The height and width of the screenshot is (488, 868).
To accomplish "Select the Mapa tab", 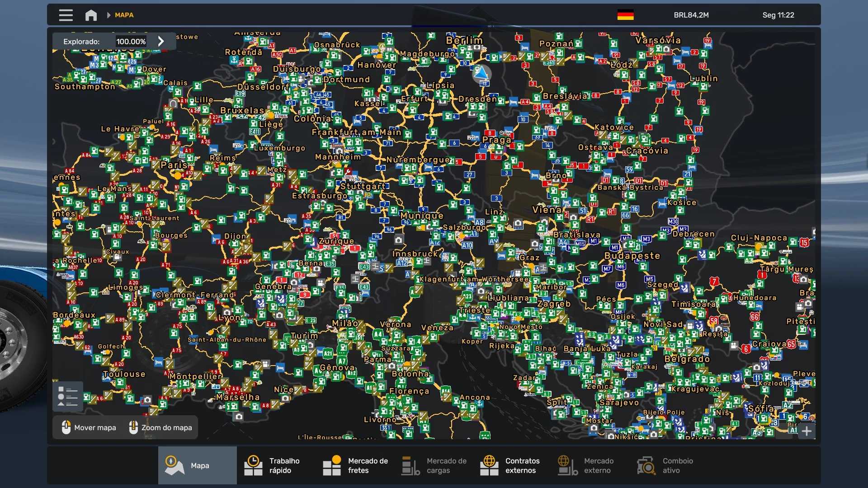I will (x=198, y=465).
